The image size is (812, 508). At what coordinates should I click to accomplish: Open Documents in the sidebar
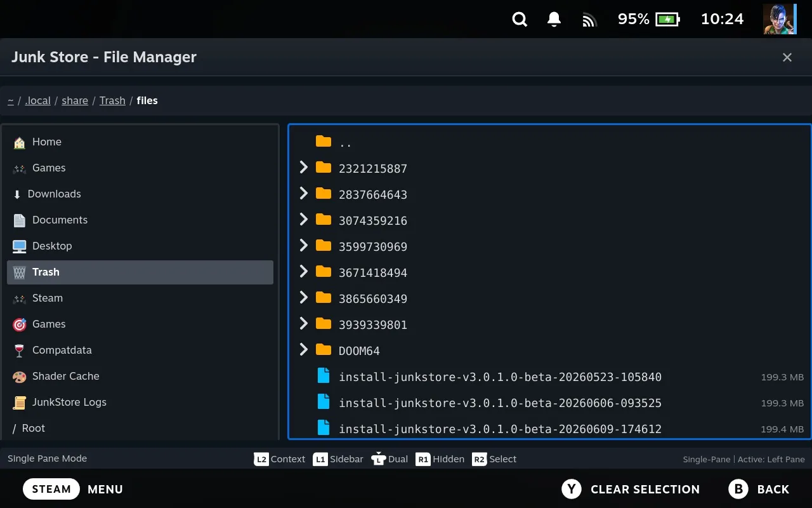140,220
